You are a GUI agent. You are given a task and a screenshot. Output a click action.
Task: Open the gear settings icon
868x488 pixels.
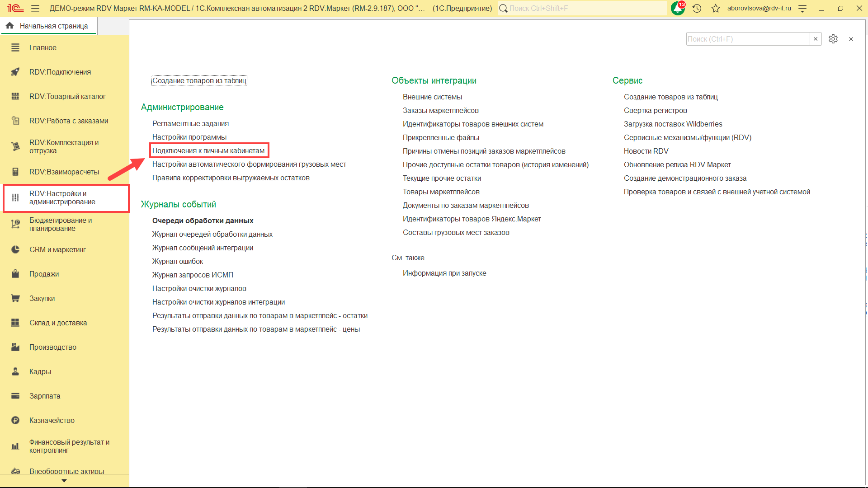pyautogui.click(x=833, y=39)
